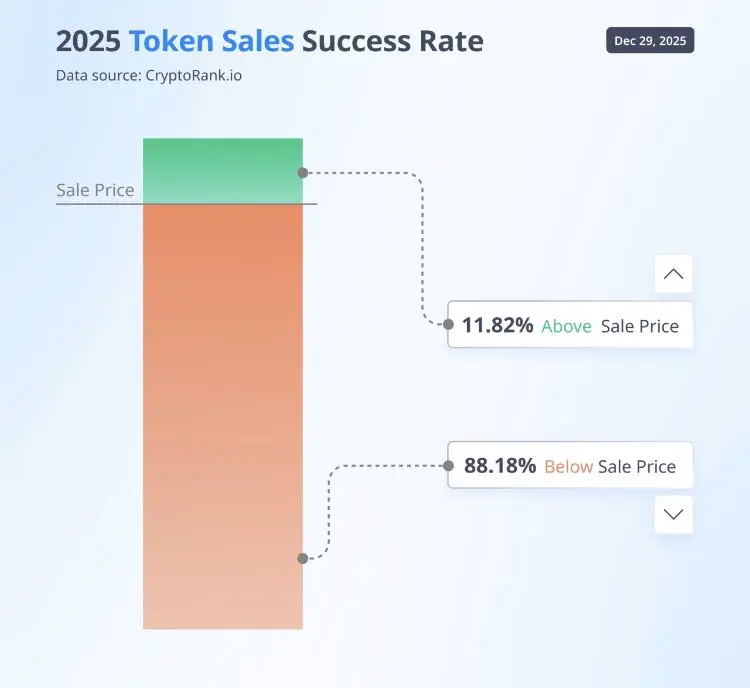Click the Sale Price axis label
Viewport: 750px width, 688px height.
pos(95,190)
